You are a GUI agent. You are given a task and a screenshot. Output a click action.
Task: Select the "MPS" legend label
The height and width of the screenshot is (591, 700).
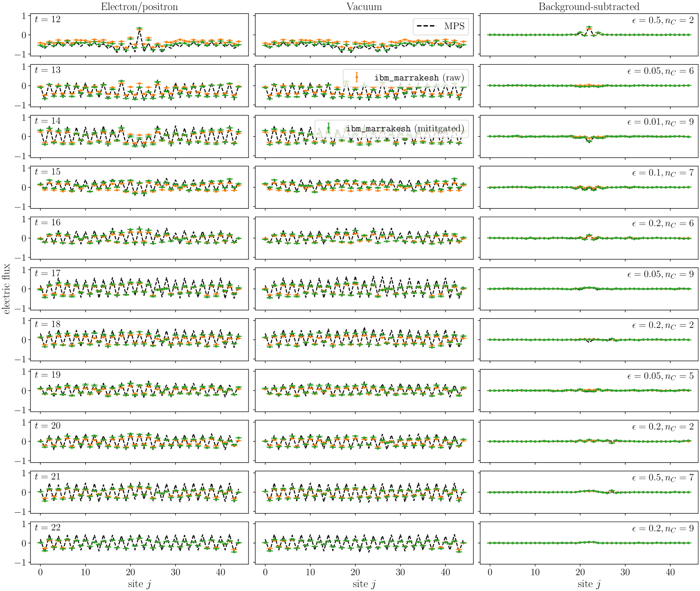pyautogui.click(x=455, y=26)
